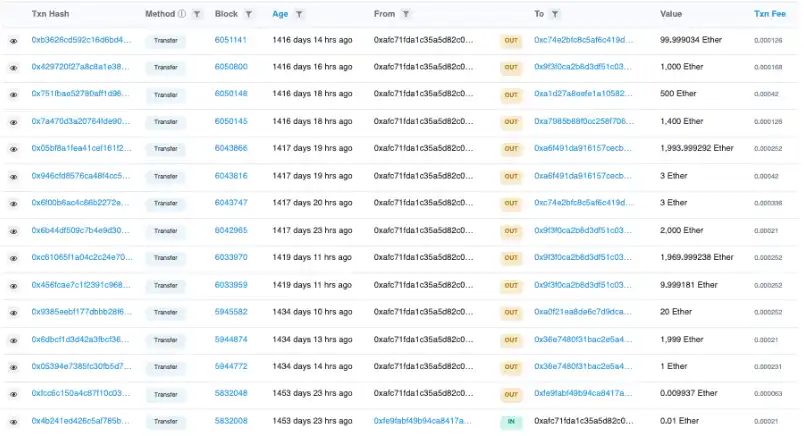Click the Method column info icon
Image resolution: width=804 pixels, height=436 pixels.
pyautogui.click(x=182, y=14)
